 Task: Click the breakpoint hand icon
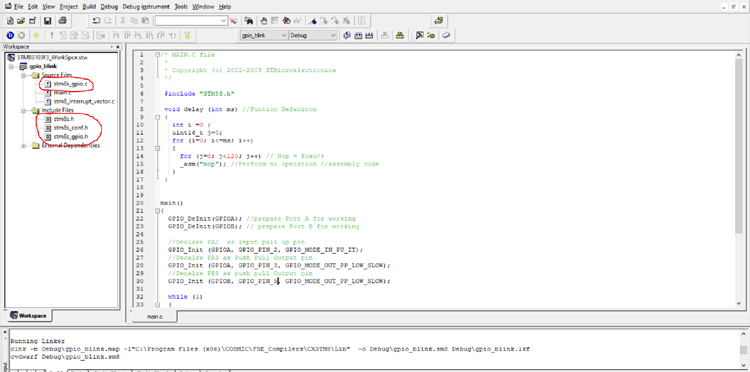[264, 21]
